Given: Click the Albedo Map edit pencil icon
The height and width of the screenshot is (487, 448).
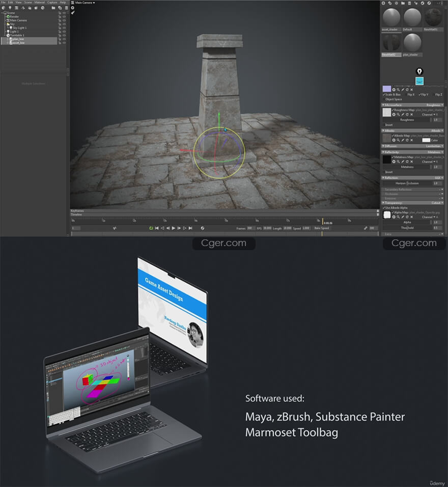Looking at the screenshot, I should 403,140.
